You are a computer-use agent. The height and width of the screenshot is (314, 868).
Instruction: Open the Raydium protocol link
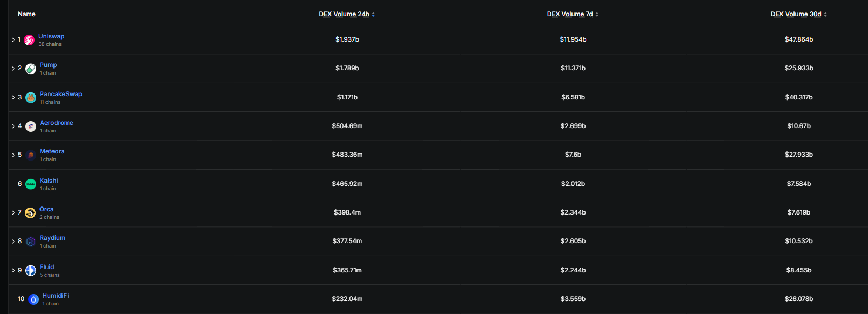52,238
